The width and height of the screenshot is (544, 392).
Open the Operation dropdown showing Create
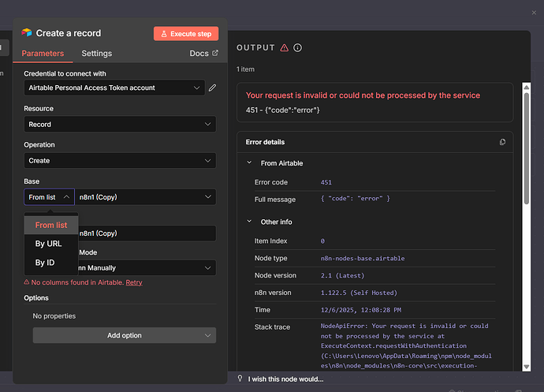(119, 160)
